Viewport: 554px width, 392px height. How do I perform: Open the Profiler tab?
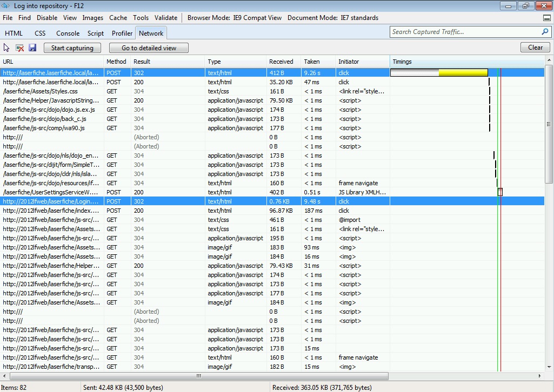(x=122, y=33)
